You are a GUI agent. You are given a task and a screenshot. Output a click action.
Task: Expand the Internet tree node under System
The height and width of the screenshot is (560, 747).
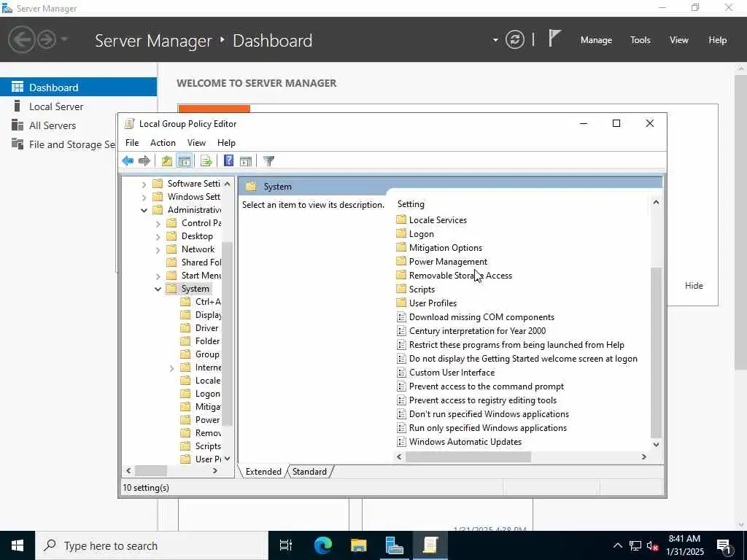tap(171, 367)
